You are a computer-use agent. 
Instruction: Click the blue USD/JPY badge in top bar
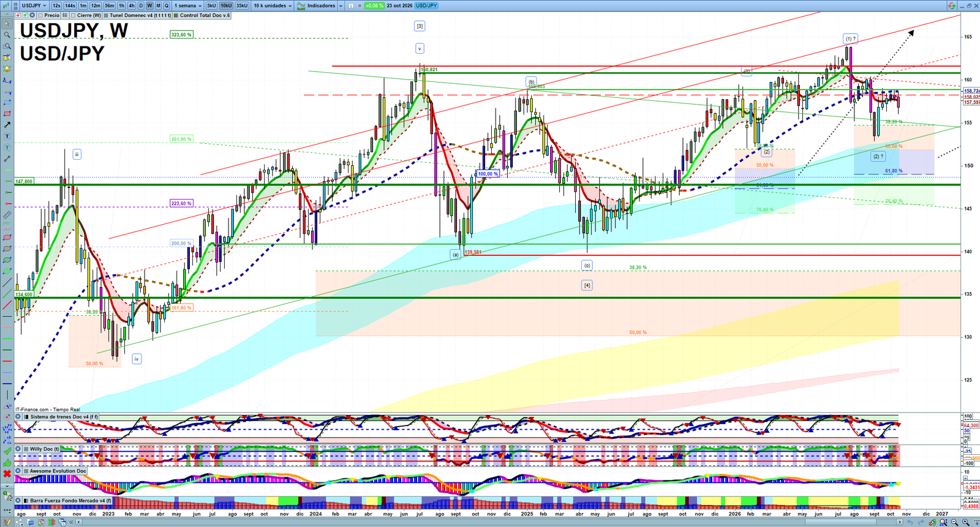coord(426,6)
